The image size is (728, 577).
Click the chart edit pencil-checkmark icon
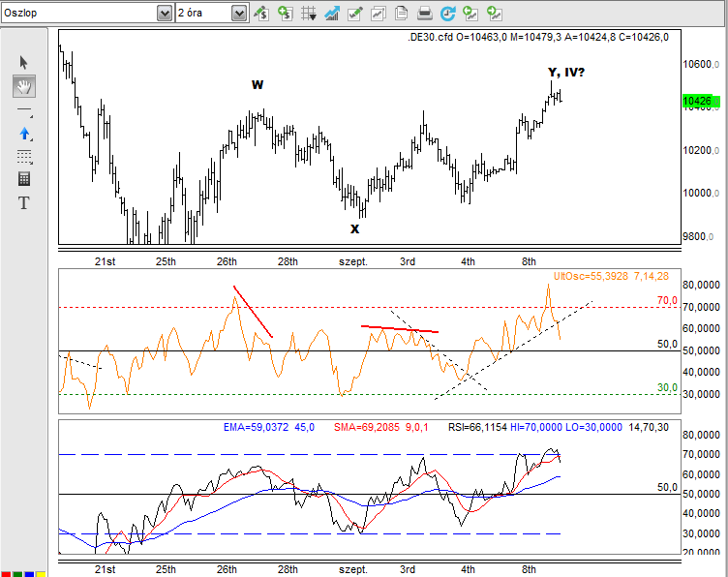pos(354,13)
